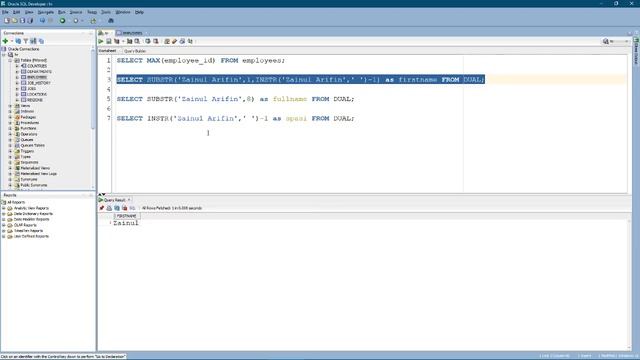Click line 1 SELECT MAX(employee_id) statement

(201, 60)
